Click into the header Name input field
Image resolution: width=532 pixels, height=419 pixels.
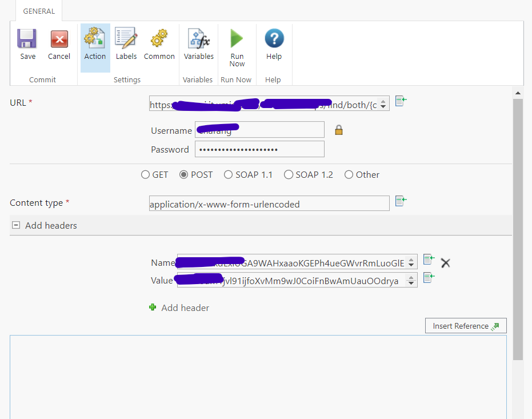click(297, 262)
